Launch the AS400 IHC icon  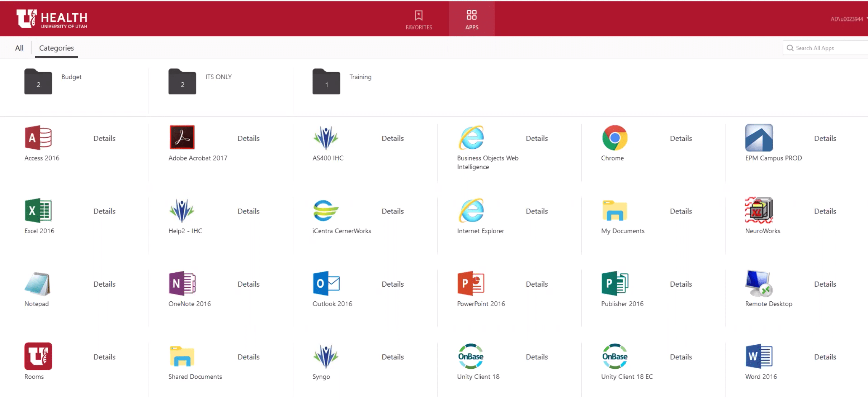(x=326, y=138)
